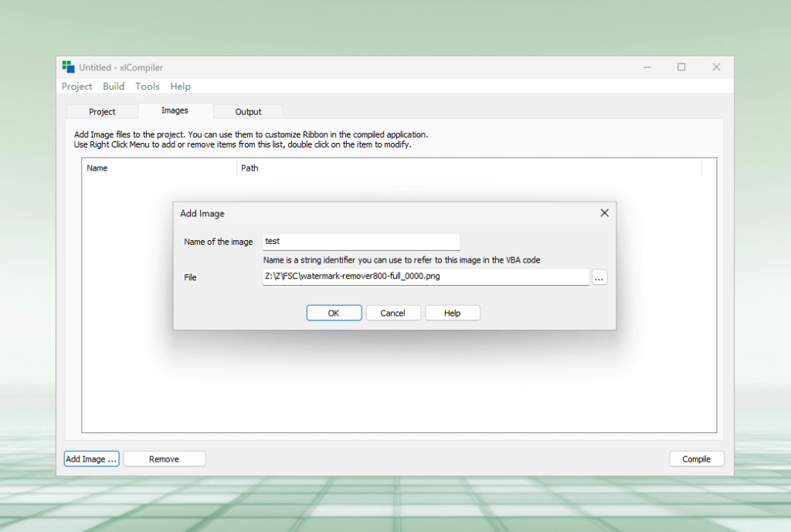
Task: Open the Tools menu
Action: click(147, 86)
